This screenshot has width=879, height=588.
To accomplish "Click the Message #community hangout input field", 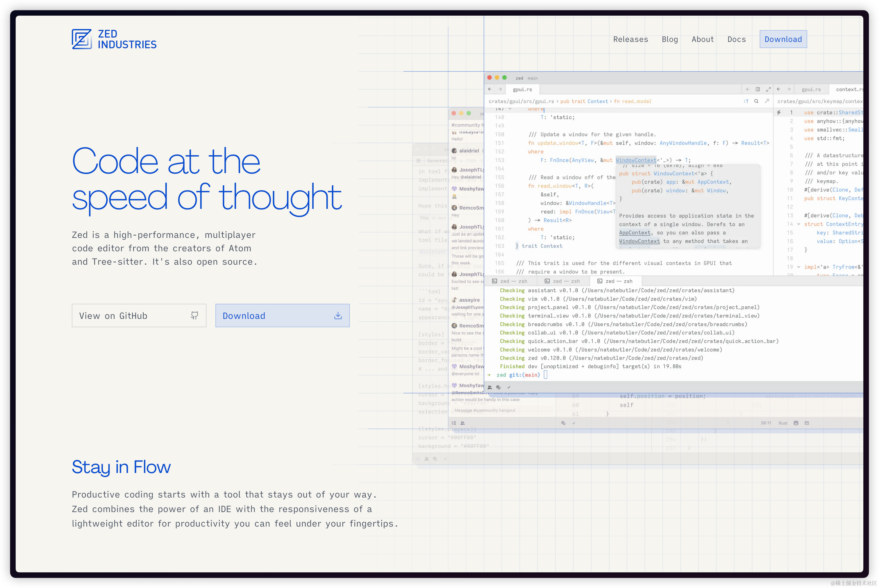I will 485,410.
